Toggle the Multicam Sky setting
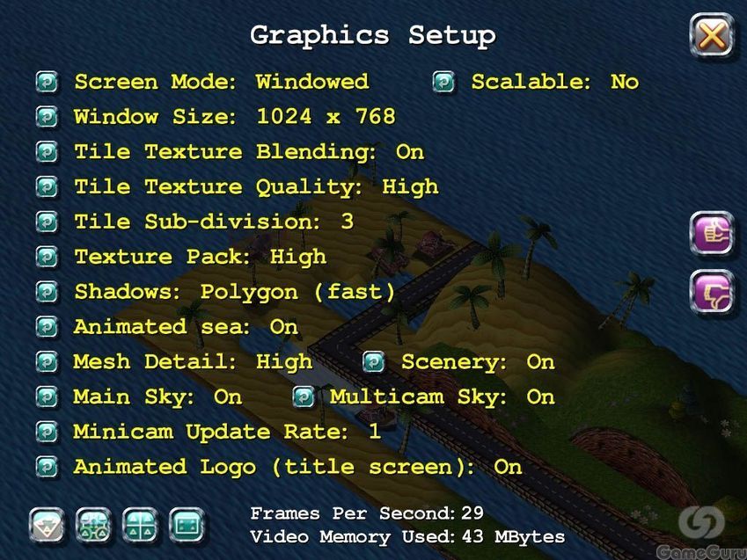Viewport: 747px width, 560px height. 304,396
